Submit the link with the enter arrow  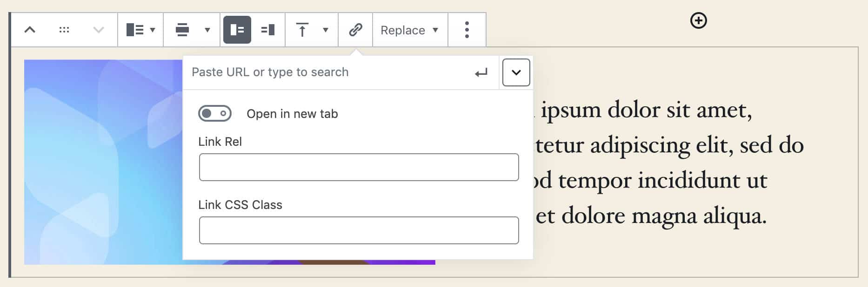tap(481, 73)
